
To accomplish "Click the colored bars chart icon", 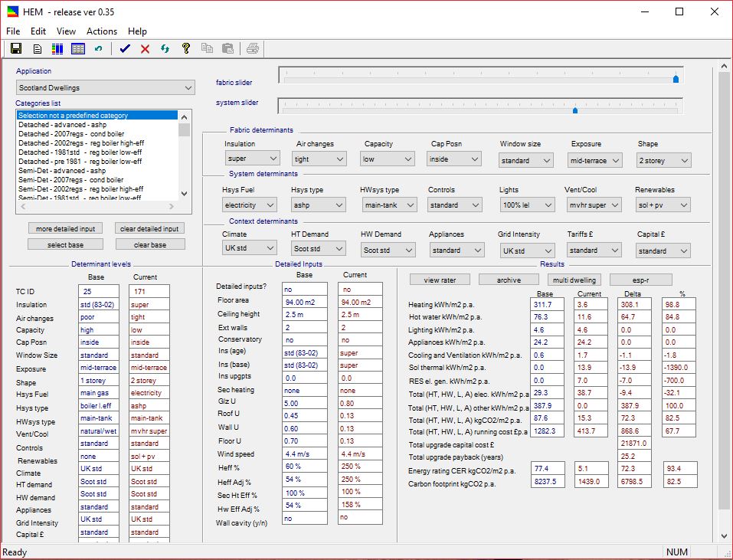I will [x=57, y=49].
